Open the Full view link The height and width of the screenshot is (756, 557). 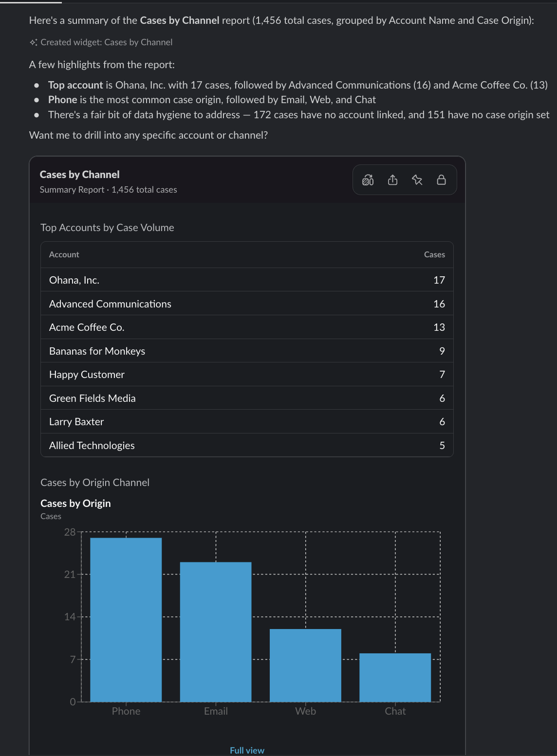[247, 750]
